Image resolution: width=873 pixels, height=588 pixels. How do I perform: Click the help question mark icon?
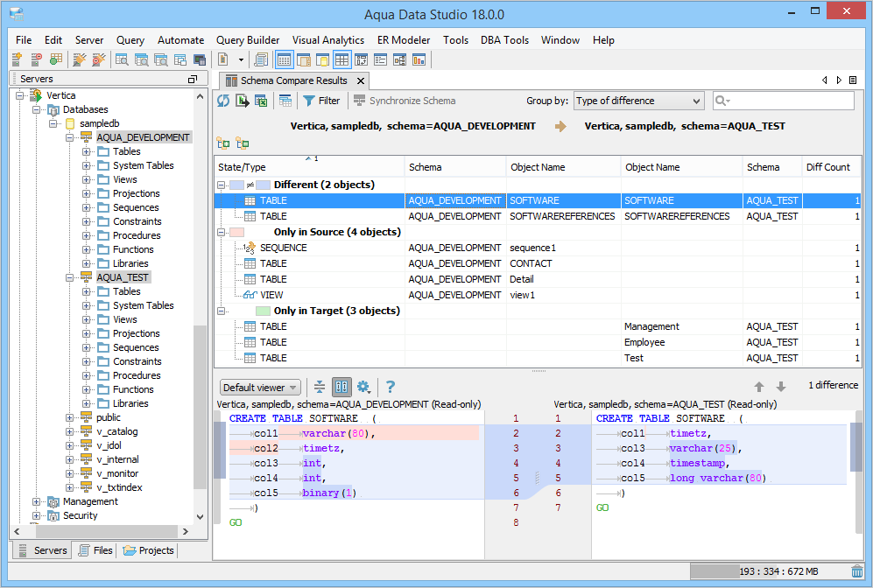(391, 387)
